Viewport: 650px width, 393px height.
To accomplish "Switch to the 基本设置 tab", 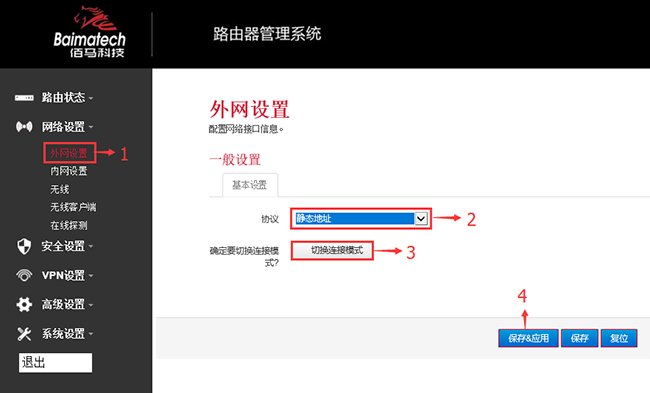I will (250, 185).
